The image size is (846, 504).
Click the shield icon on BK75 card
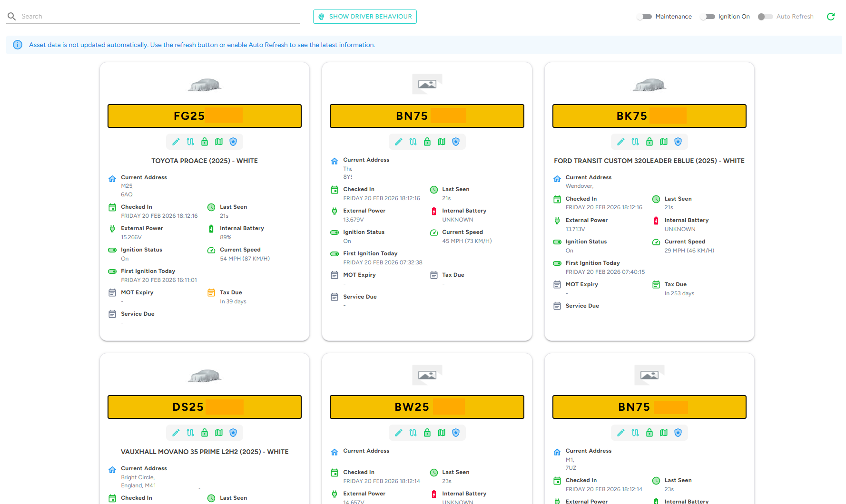(678, 142)
